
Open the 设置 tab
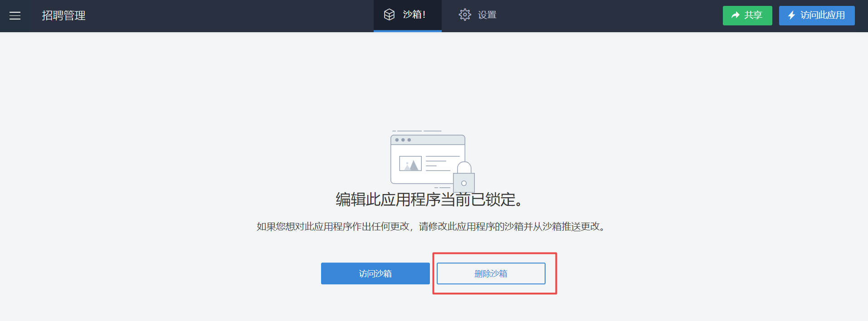click(x=478, y=15)
